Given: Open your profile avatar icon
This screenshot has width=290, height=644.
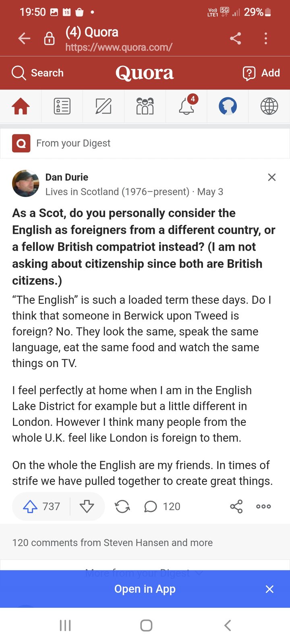Looking at the screenshot, I should [x=228, y=106].
